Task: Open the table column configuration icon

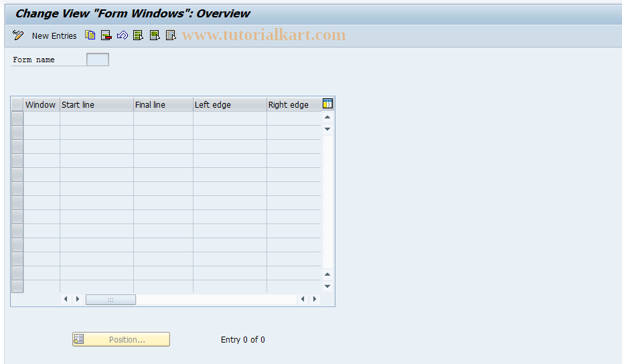Action: pos(327,104)
